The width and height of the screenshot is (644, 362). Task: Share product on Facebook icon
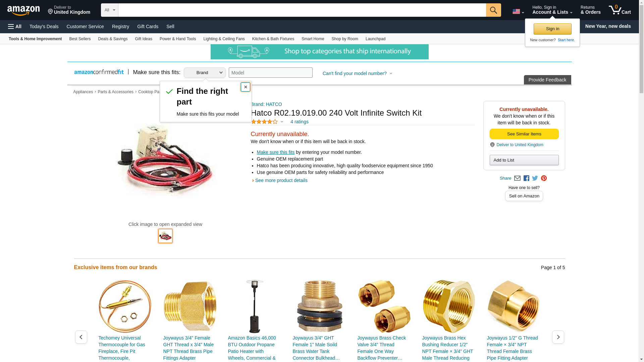coord(526,178)
